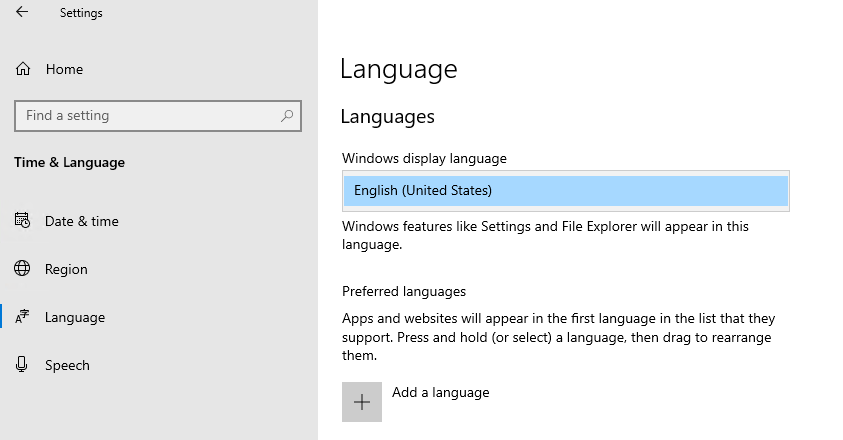Click the Settings window title text
This screenshot has height=440, width=843.
81,13
